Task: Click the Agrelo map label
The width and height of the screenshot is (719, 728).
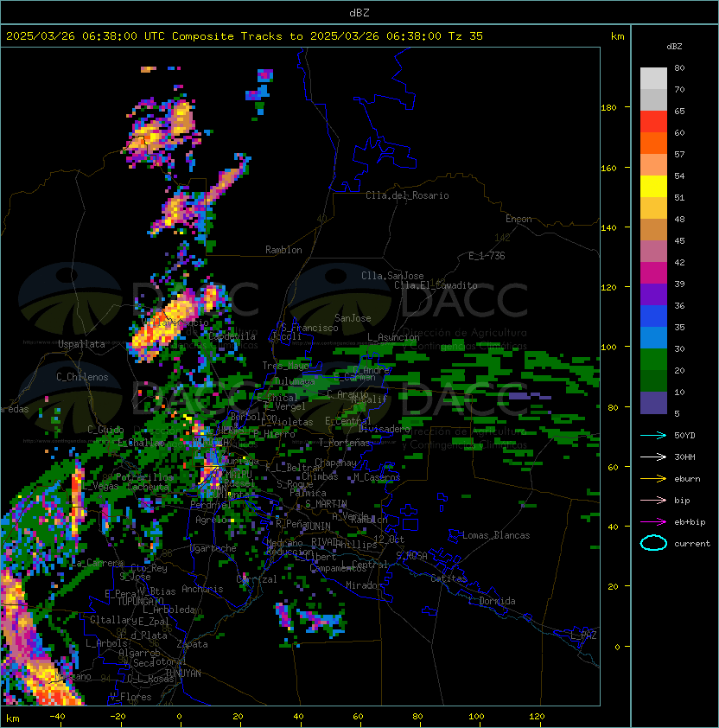Action: tap(211, 520)
